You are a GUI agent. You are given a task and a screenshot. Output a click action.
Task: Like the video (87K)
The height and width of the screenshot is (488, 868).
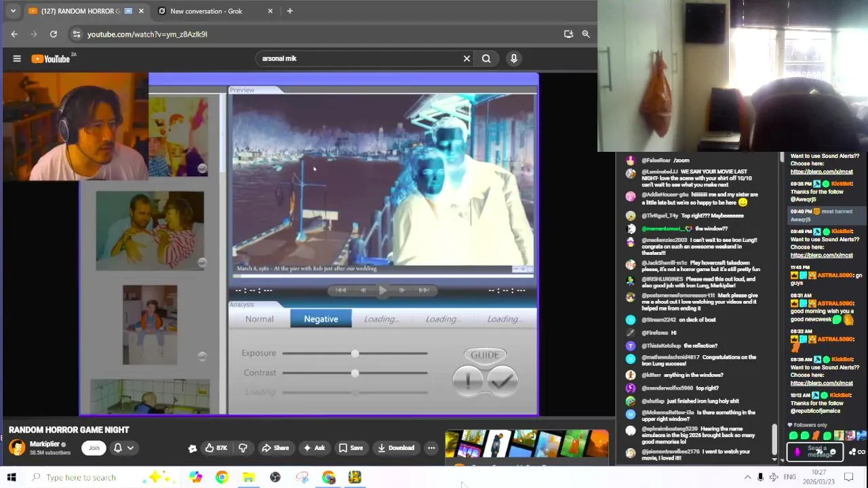pos(216,448)
